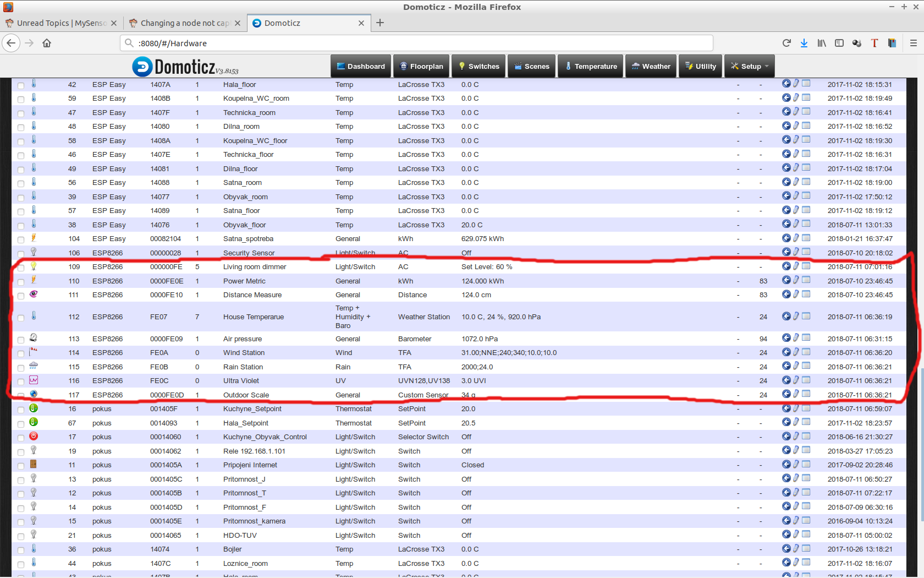Open the Firefox library icon
The width and height of the screenshot is (924, 578).
click(x=822, y=43)
